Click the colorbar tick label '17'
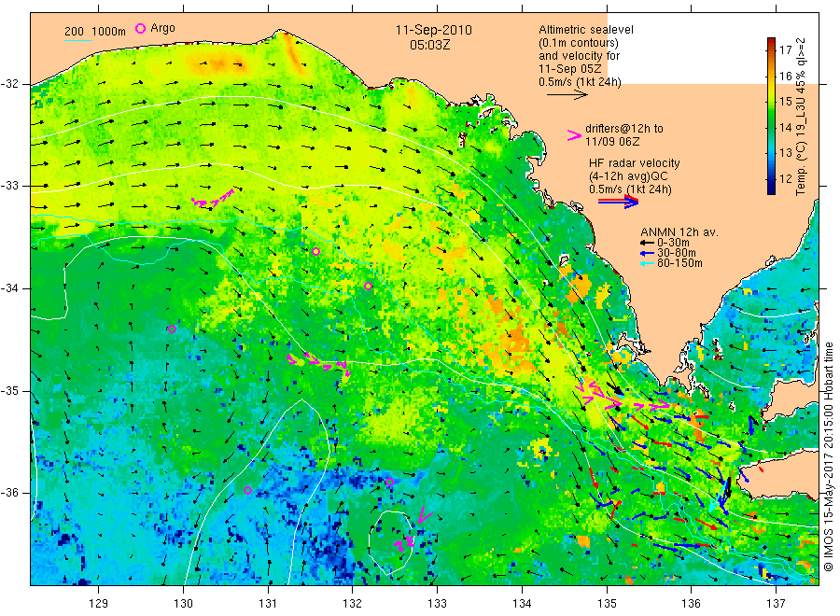The width and height of the screenshot is (840, 616). click(785, 50)
